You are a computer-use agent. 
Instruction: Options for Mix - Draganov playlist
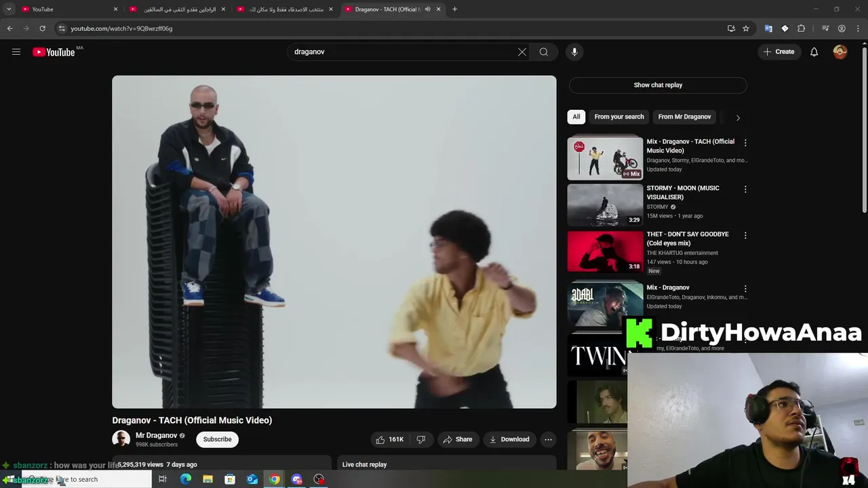click(x=745, y=289)
